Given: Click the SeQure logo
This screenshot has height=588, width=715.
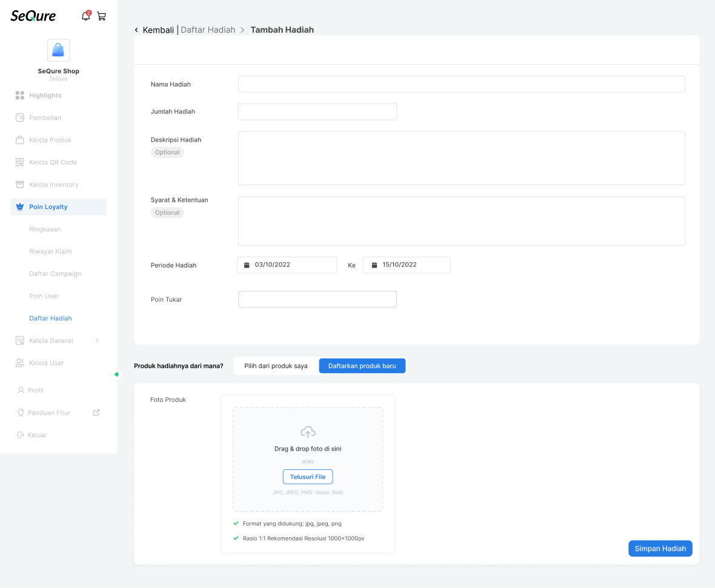Looking at the screenshot, I should click(33, 16).
